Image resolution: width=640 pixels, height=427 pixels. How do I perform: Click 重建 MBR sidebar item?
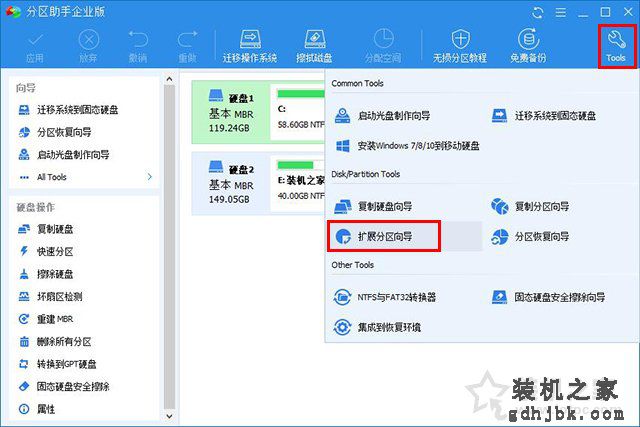(x=46, y=319)
